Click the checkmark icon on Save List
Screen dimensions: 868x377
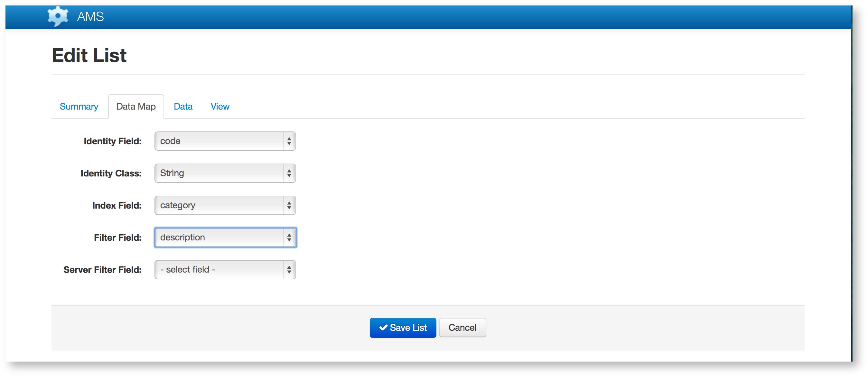point(383,328)
